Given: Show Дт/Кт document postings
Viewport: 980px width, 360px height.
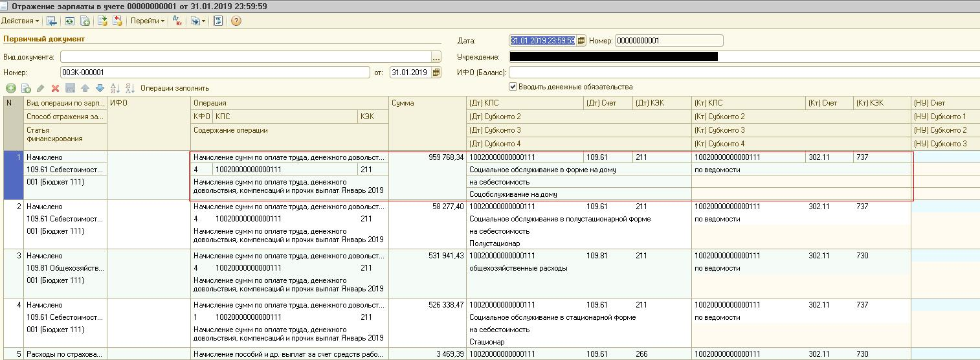Looking at the screenshot, I should pyautogui.click(x=177, y=21).
